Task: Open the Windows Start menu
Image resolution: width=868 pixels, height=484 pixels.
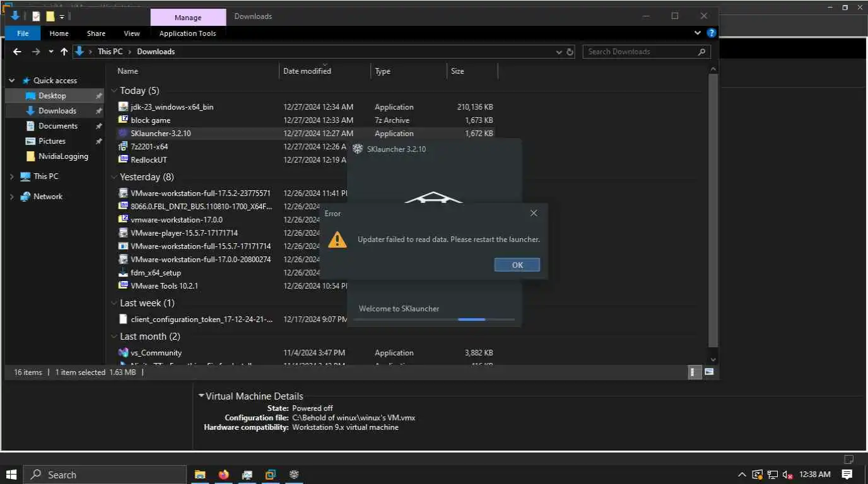Action: (x=11, y=475)
